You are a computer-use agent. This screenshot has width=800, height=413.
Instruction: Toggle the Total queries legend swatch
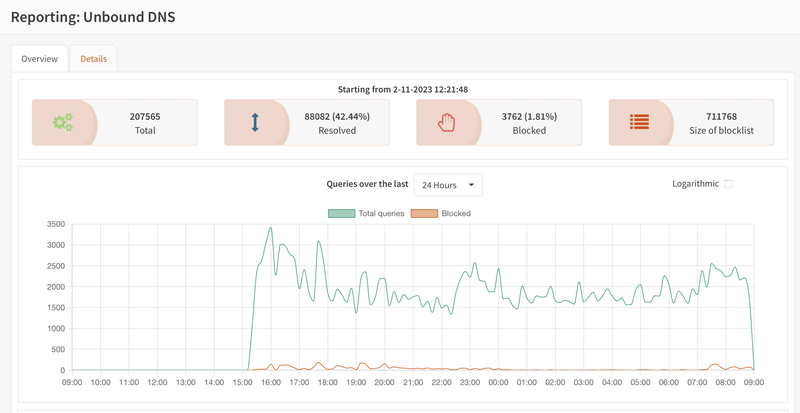coord(341,213)
